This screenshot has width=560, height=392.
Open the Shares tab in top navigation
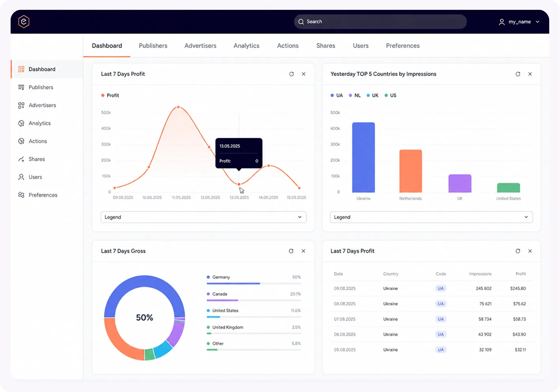[326, 46]
